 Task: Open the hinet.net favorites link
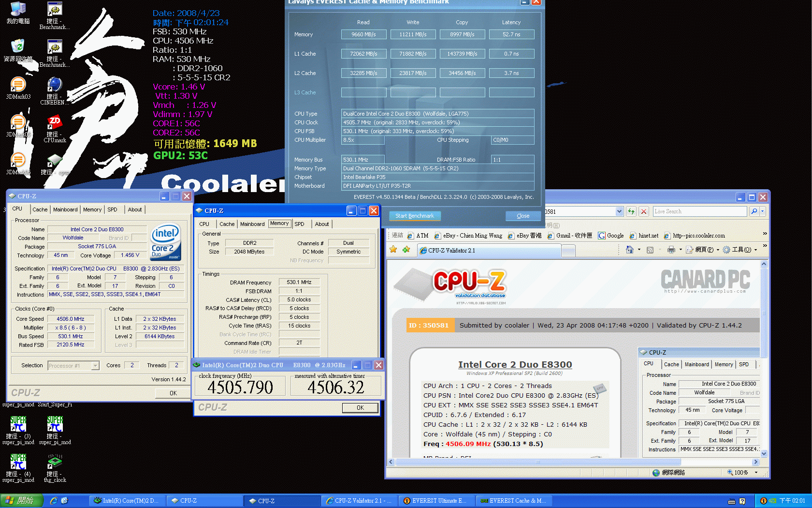click(x=644, y=236)
